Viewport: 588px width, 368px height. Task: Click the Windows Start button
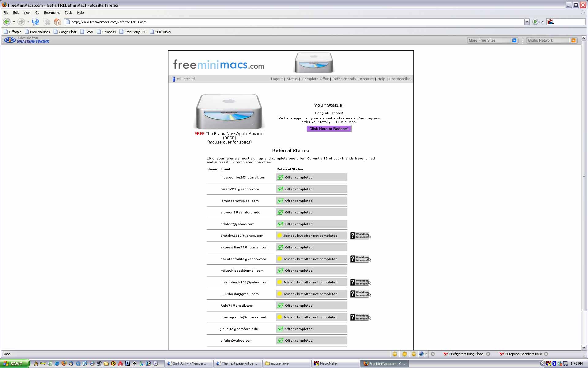[15, 363]
